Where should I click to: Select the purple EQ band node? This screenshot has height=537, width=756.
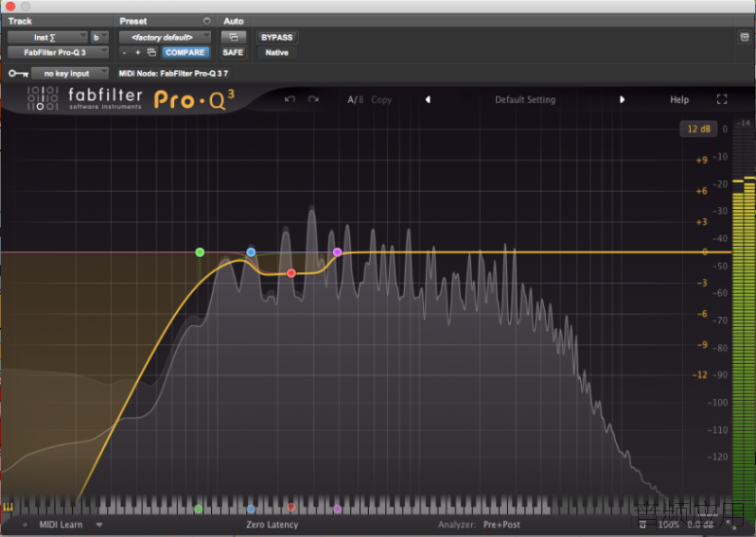coord(338,251)
